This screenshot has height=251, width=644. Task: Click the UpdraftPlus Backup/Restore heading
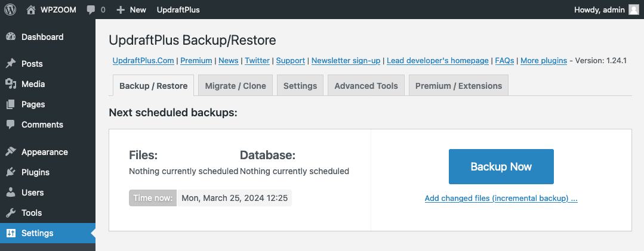192,40
